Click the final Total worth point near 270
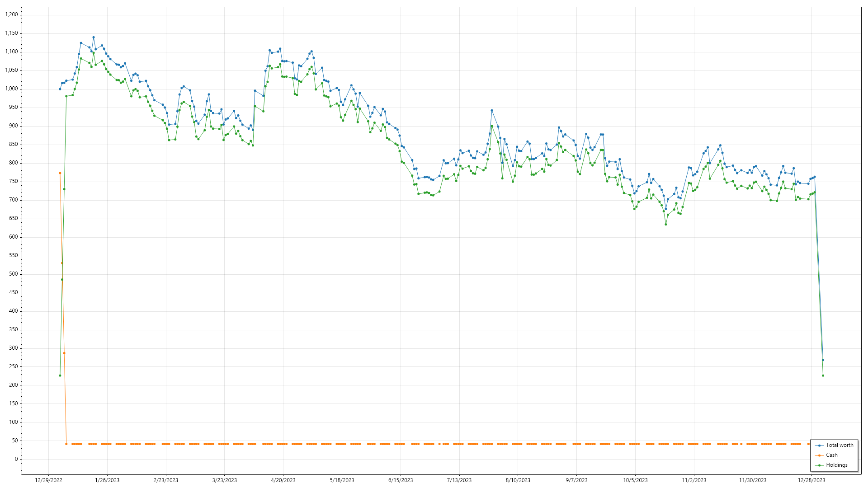 point(823,360)
